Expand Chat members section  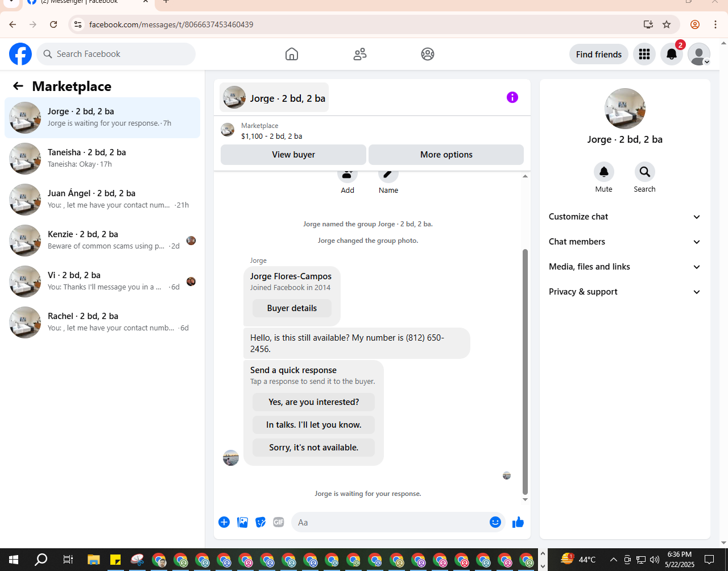click(624, 242)
